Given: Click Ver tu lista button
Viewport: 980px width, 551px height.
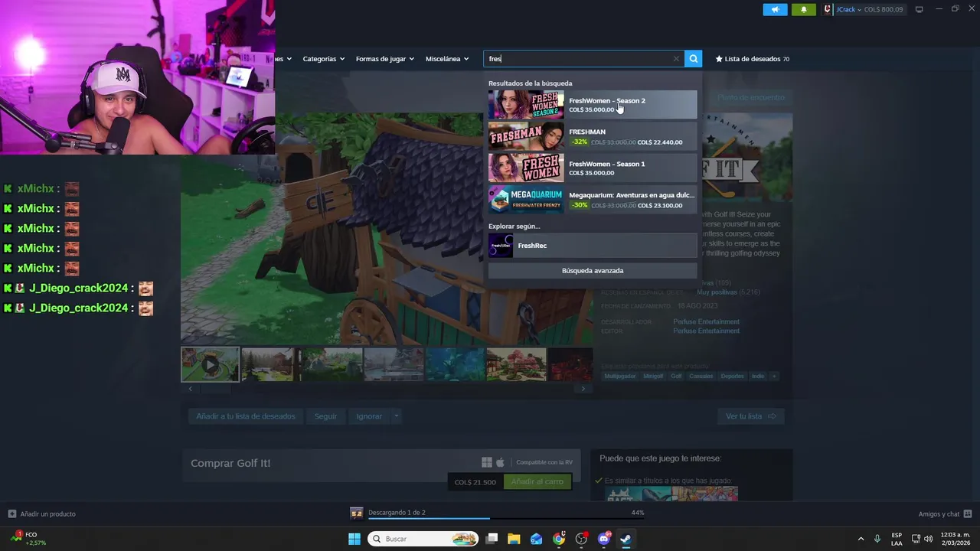Looking at the screenshot, I should point(751,416).
